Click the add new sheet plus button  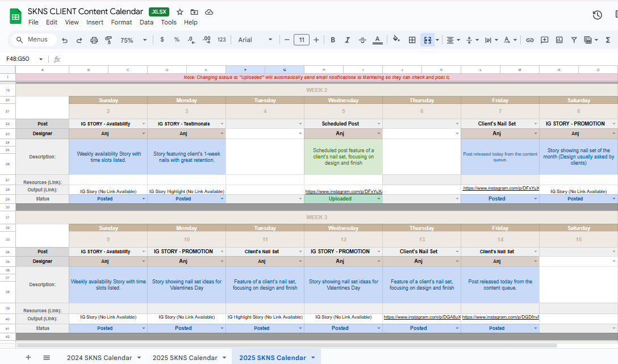tap(28, 357)
